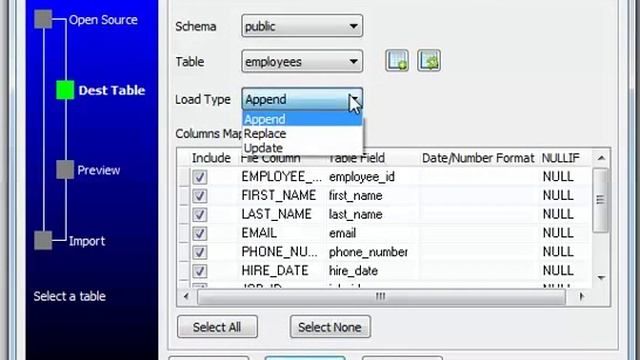Screen dimensions: 640x360
Task: Uncheck Include for LAST_NAME row
Action: click(x=200, y=214)
